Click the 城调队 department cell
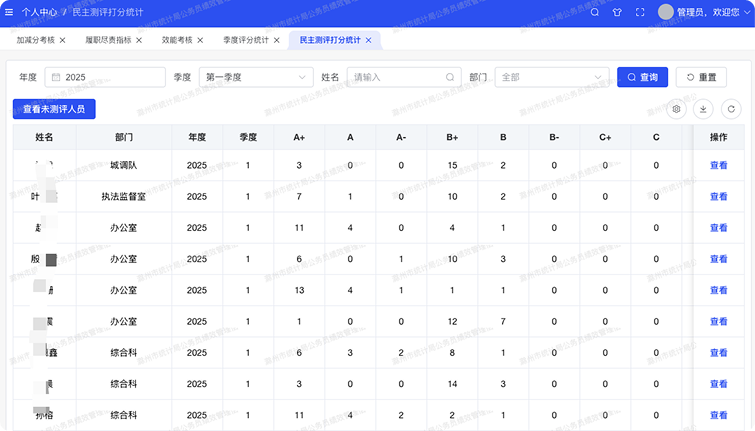The image size is (755, 431). click(x=124, y=165)
